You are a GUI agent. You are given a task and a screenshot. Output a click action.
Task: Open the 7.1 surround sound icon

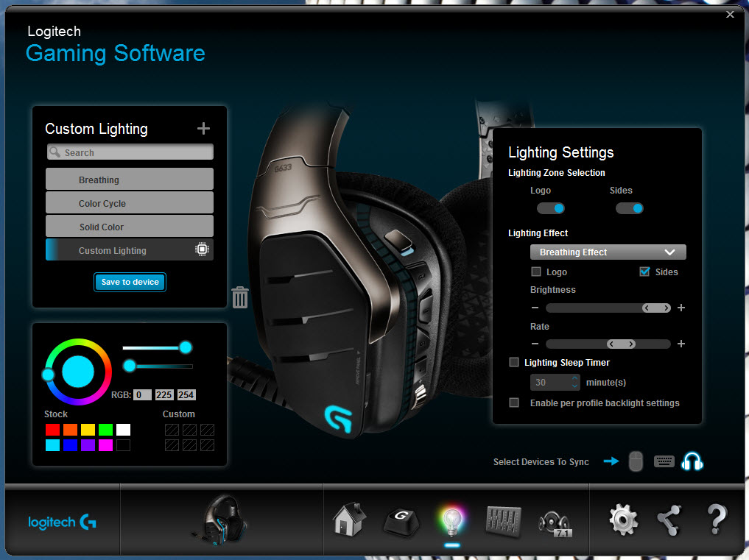555,524
